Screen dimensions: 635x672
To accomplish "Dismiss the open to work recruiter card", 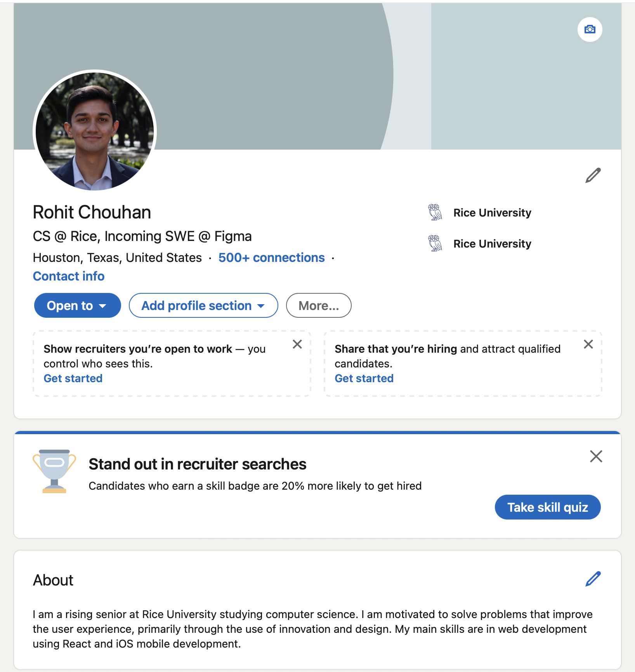I will point(297,344).
